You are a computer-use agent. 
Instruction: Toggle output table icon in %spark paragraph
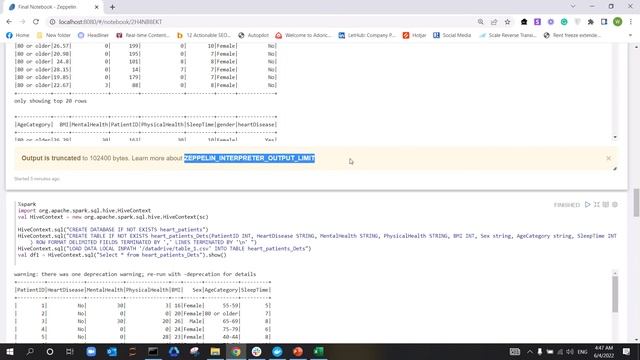tap(606, 204)
